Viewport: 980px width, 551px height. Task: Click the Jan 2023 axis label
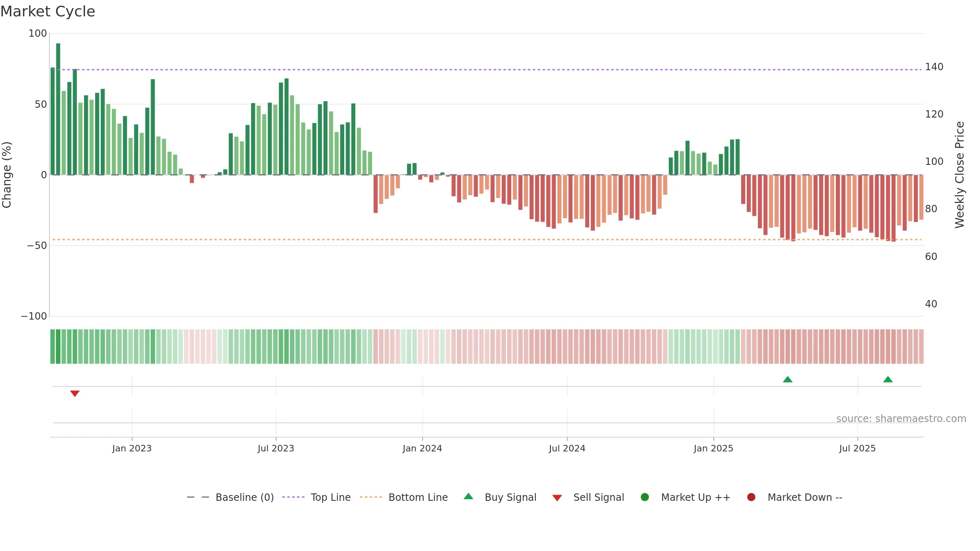pyautogui.click(x=132, y=449)
